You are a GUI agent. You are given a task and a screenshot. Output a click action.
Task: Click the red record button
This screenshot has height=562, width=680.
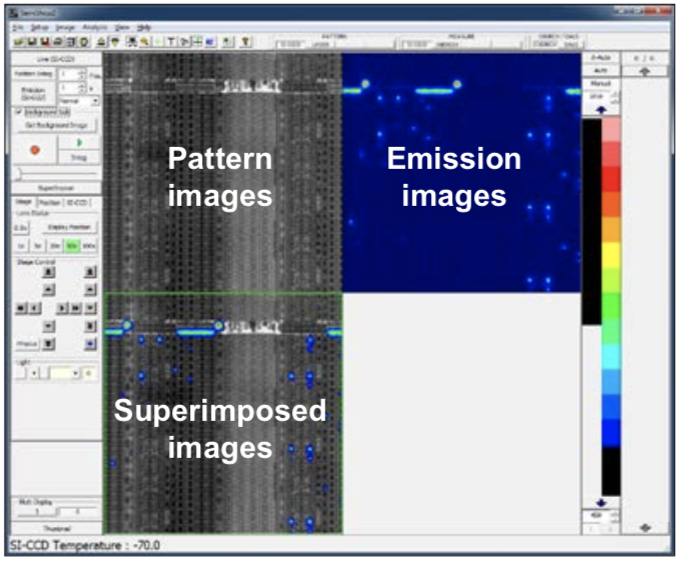pos(36,149)
